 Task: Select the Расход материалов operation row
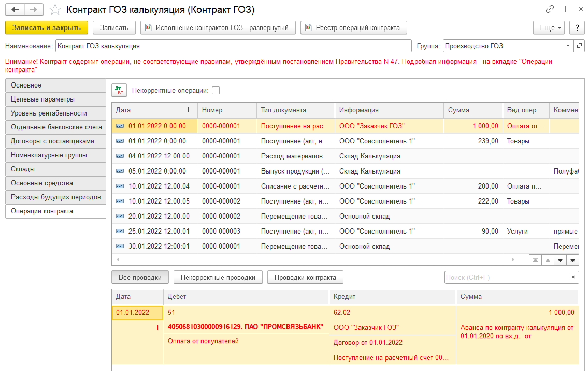click(x=292, y=156)
